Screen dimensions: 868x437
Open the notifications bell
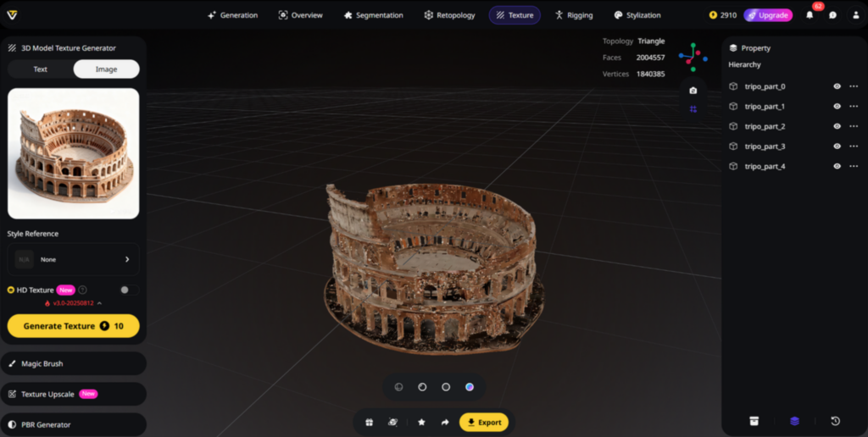810,15
